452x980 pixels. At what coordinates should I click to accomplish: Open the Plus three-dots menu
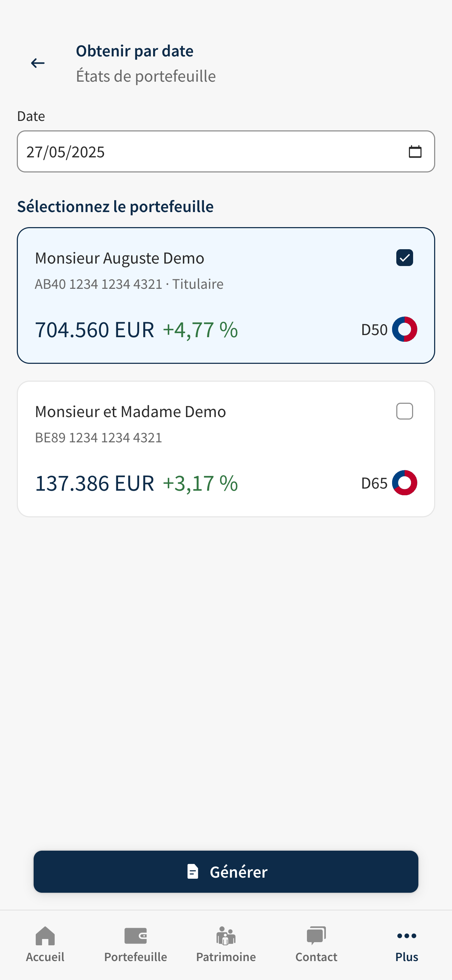click(x=407, y=935)
